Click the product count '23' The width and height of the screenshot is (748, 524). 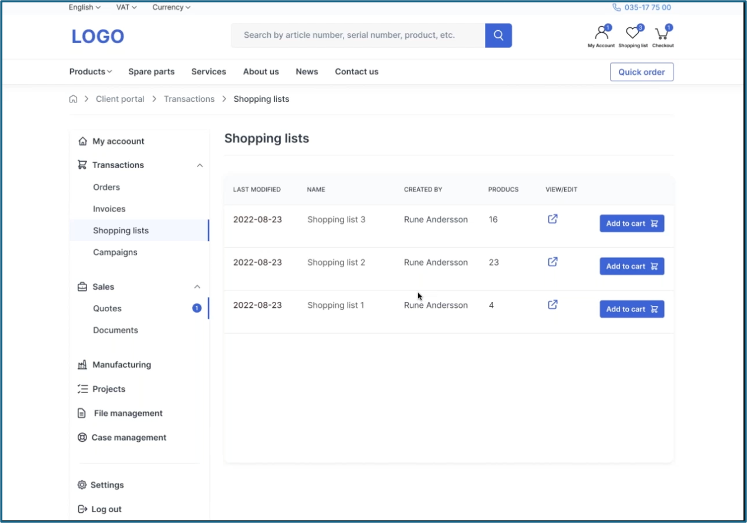click(x=494, y=262)
